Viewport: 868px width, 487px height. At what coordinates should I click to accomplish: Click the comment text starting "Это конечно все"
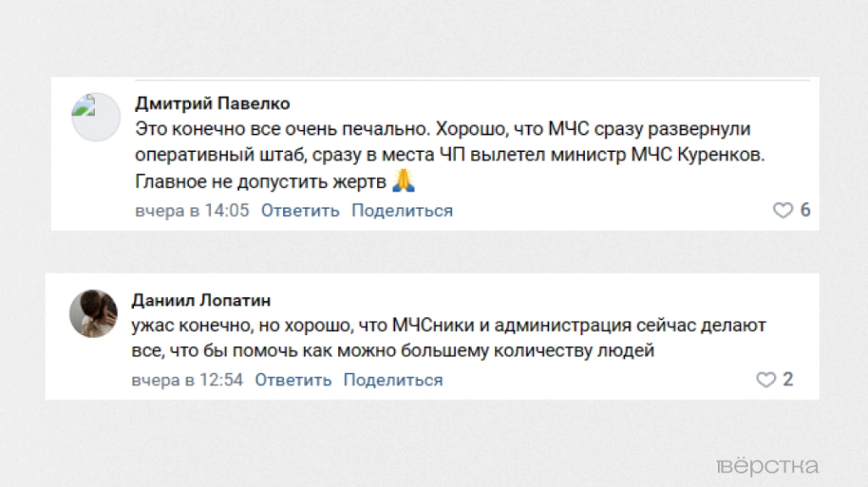tap(254, 130)
